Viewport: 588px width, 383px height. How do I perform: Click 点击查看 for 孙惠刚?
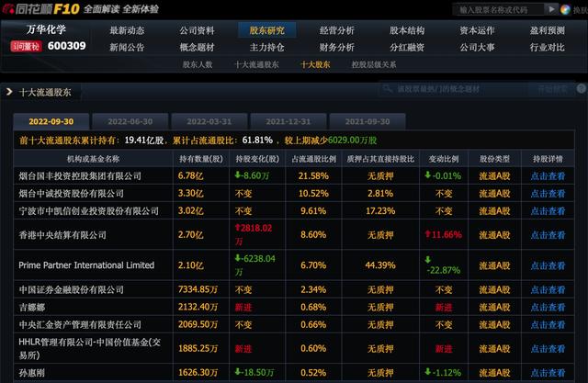click(x=548, y=373)
